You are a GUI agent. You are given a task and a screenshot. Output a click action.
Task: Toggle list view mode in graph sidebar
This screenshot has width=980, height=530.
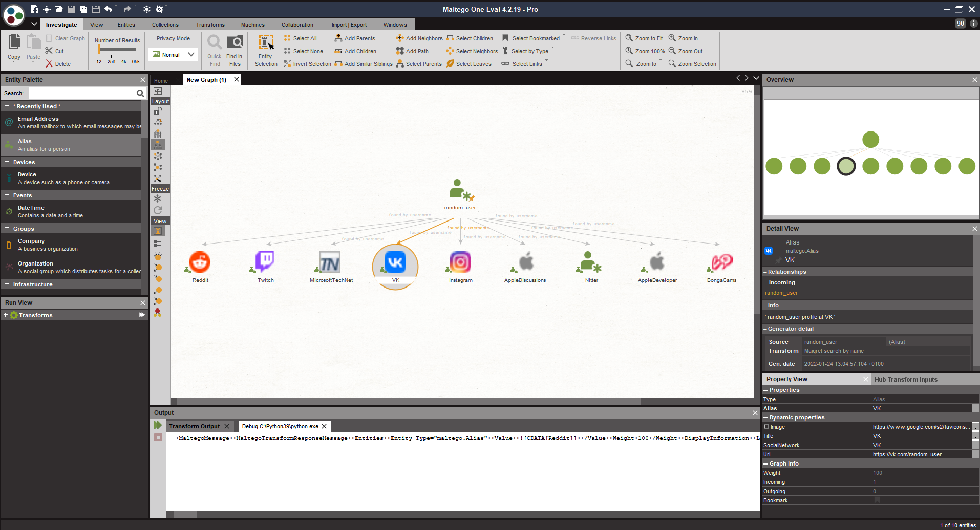pos(158,244)
